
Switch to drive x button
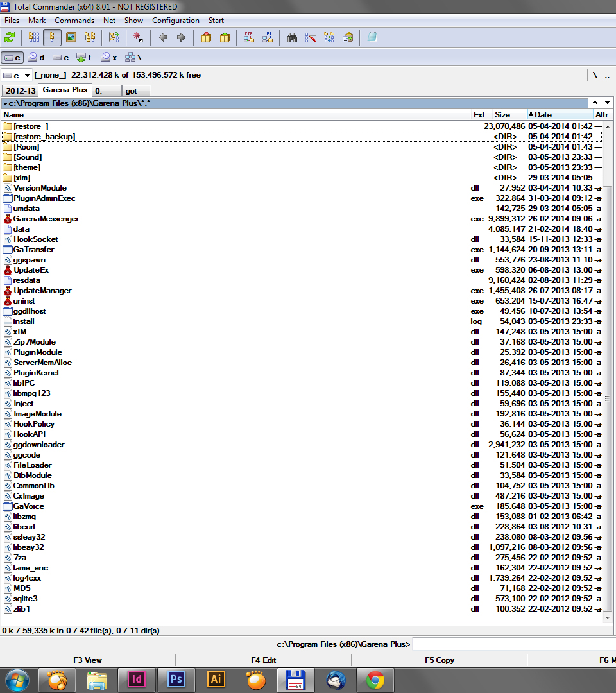tap(108, 58)
